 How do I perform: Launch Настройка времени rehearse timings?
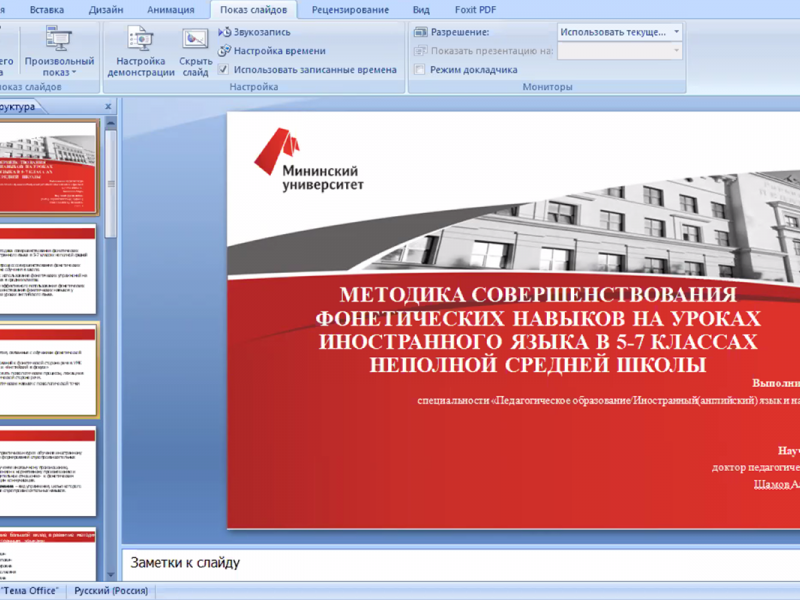coord(225,51)
